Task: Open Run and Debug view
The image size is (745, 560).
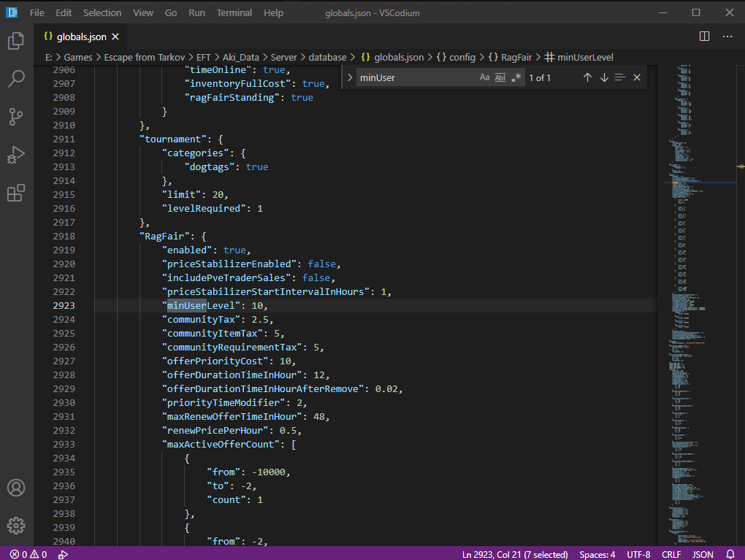Action: click(16, 155)
